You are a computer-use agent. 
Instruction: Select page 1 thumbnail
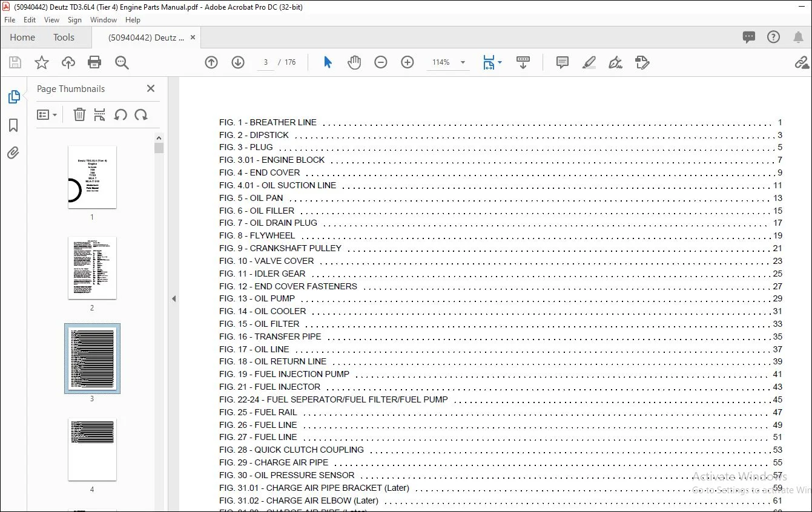pos(92,177)
